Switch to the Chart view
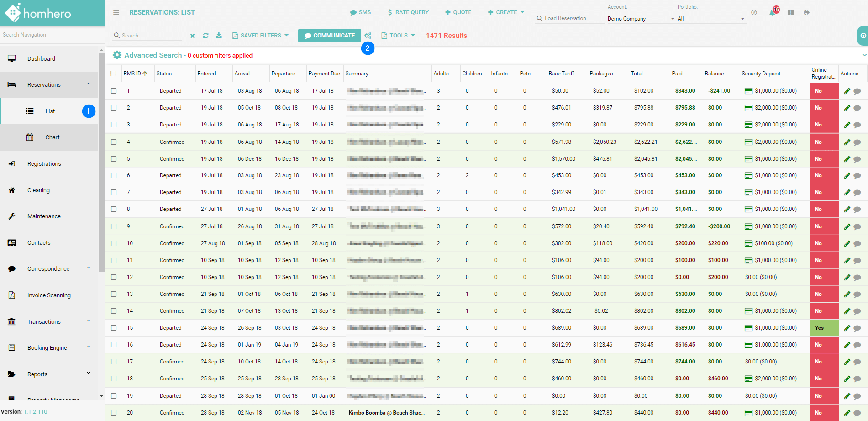868x421 pixels. click(52, 137)
